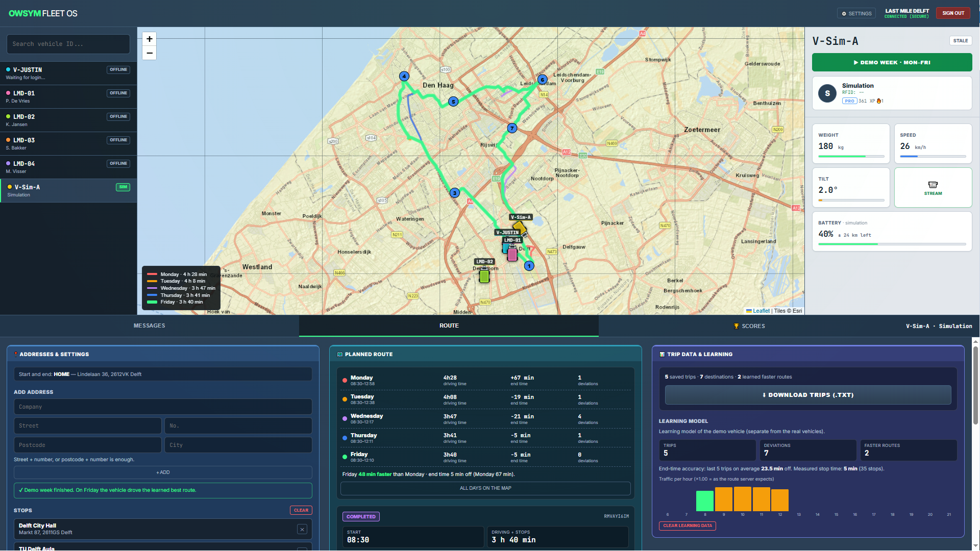Click the OWSYM Fleet OS logo

coord(43,14)
